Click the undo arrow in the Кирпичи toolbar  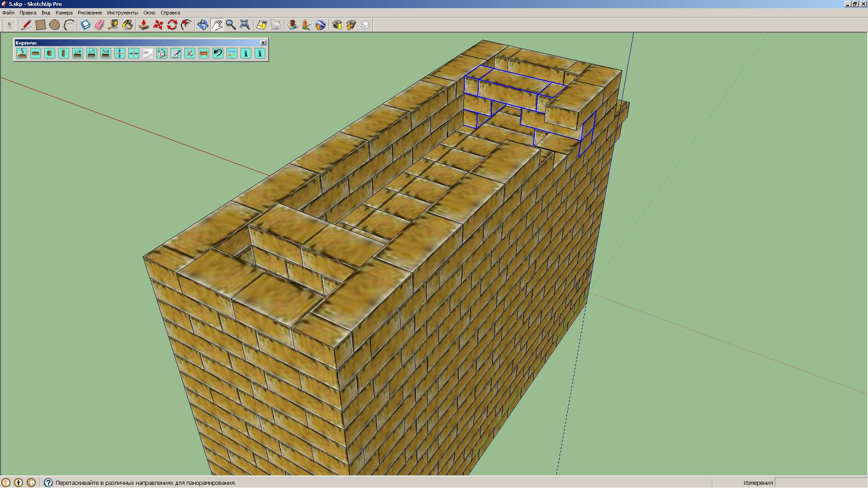coord(218,53)
